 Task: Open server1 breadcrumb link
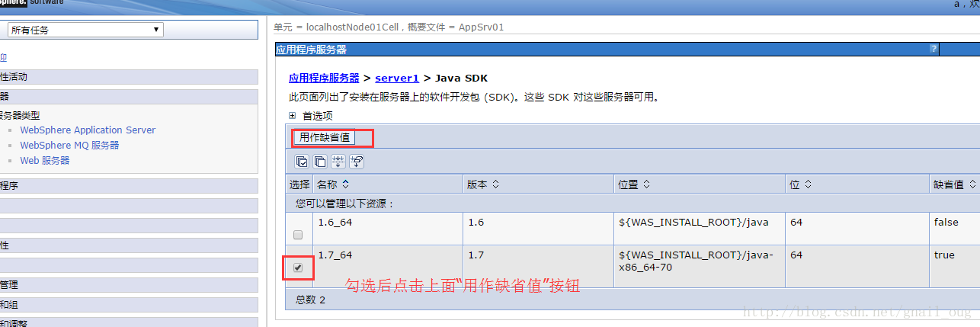(x=397, y=78)
